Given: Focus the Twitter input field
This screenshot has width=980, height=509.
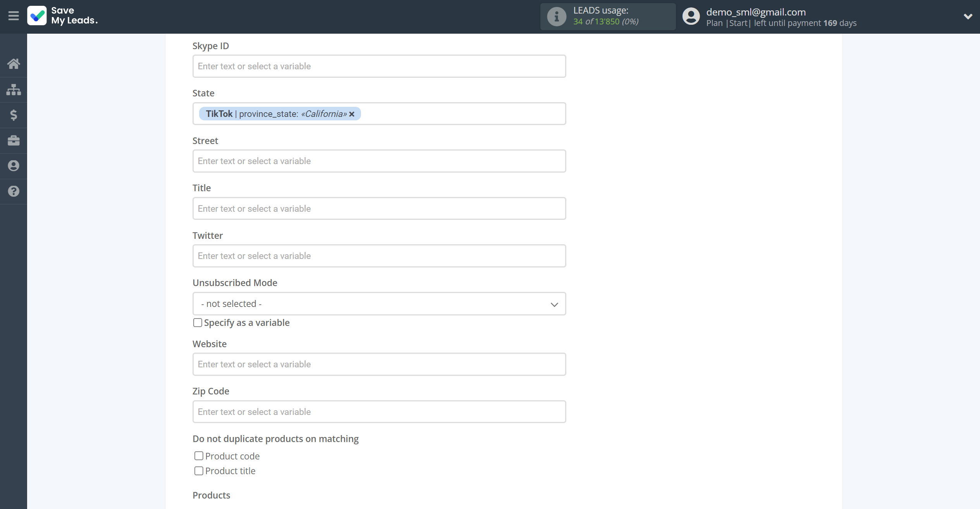Looking at the screenshot, I should 379,256.
